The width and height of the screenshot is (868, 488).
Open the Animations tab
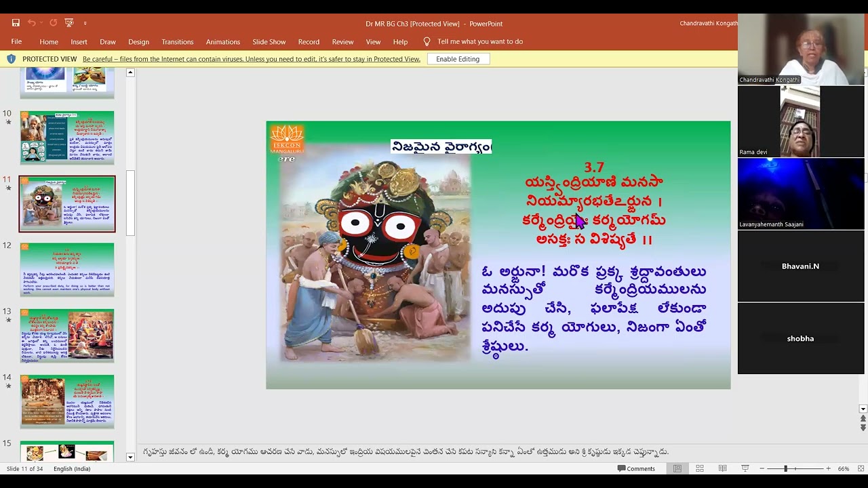click(x=223, y=41)
